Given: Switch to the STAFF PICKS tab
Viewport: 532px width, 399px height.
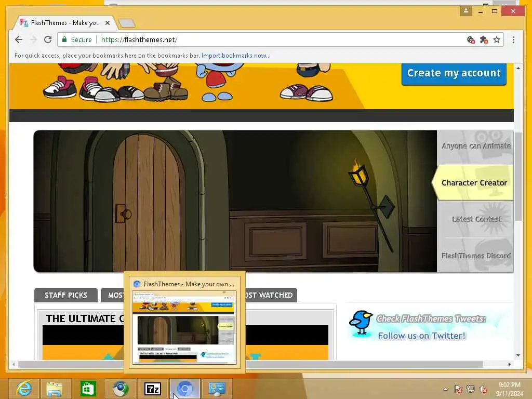Looking at the screenshot, I should [x=66, y=295].
